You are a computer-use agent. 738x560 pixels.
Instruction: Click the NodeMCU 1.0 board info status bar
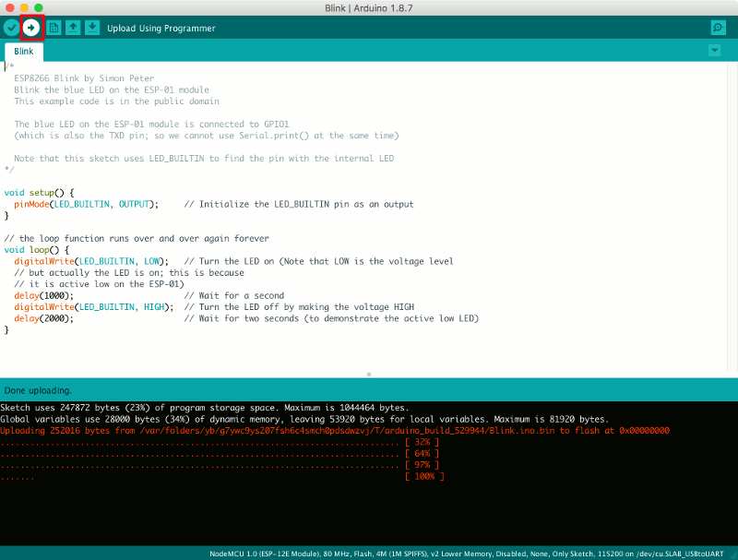click(467, 554)
